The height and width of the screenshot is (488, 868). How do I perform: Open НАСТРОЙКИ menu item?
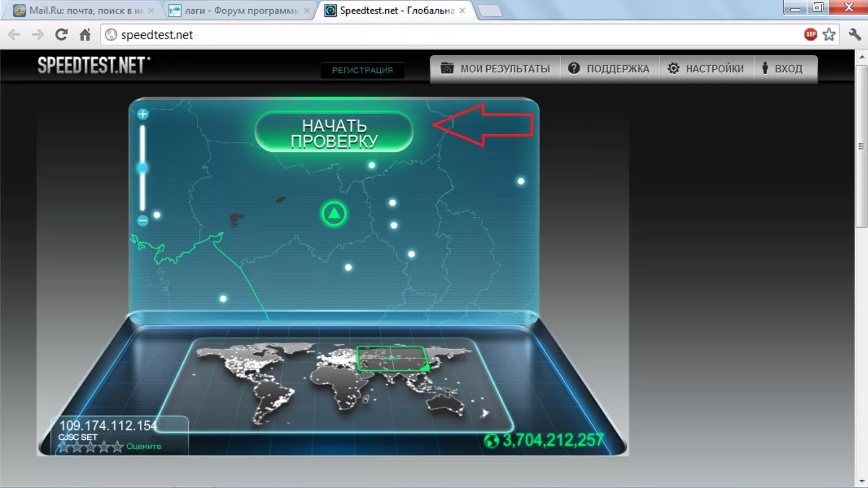pyautogui.click(x=706, y=69)
